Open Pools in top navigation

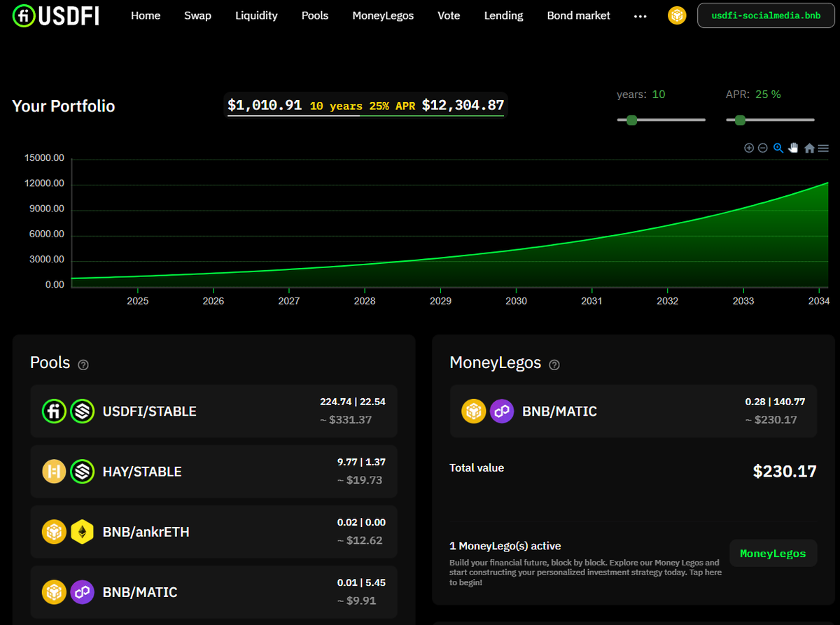click(x=315, y=15)
